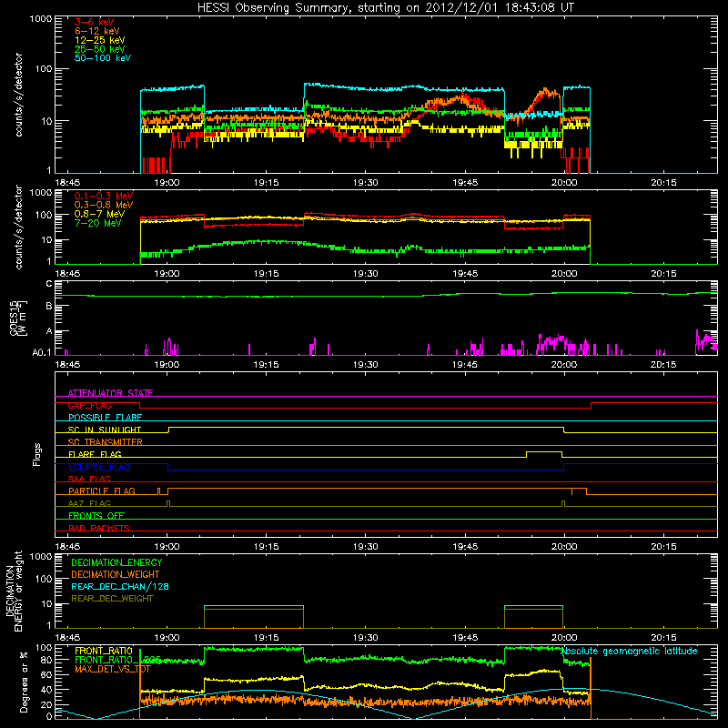Select the "SC_TRANSMITTER" flag label
The height and width of the screenshot is (728, 728).
(x=105, y=442)
